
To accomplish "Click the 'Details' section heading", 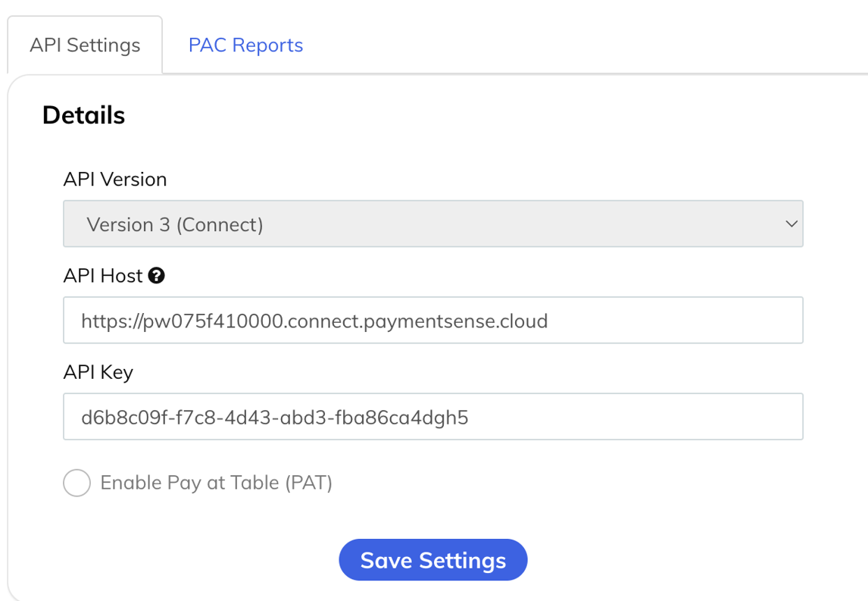I will click(83, 115).
